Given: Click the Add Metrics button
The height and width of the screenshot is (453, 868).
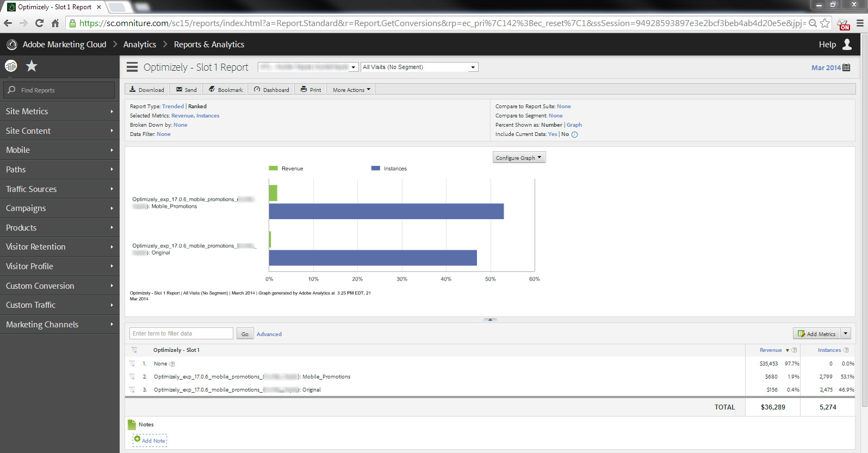Looking at the screenshot, I should (x=817, y=333).
